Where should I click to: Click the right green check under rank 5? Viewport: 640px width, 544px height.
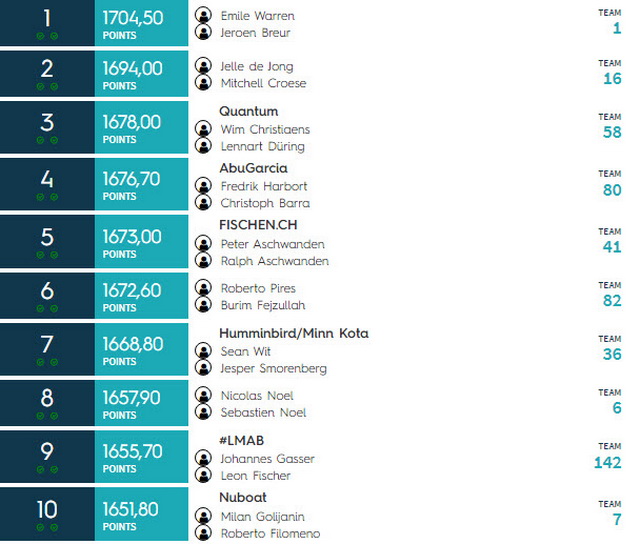tap(54, 255)
